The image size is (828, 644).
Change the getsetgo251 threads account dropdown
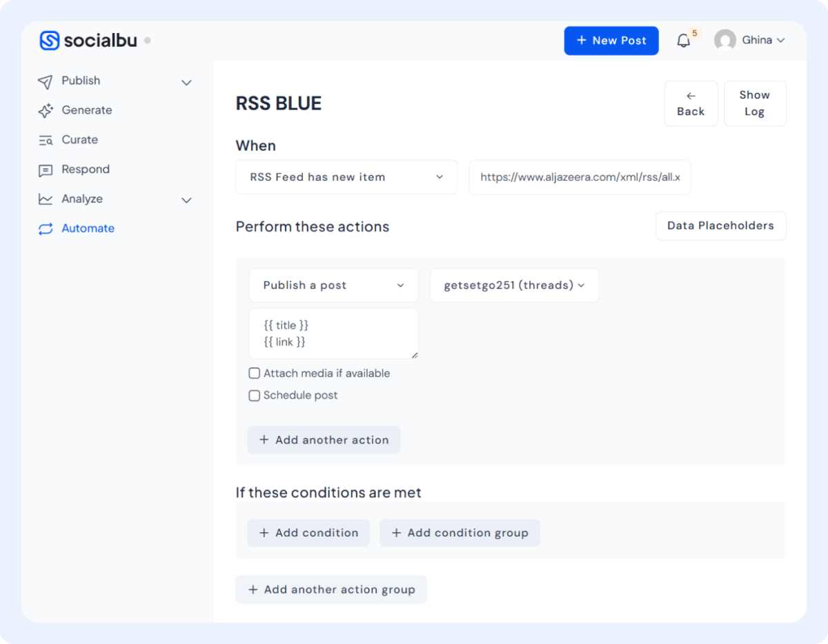(x=513, y=285)
